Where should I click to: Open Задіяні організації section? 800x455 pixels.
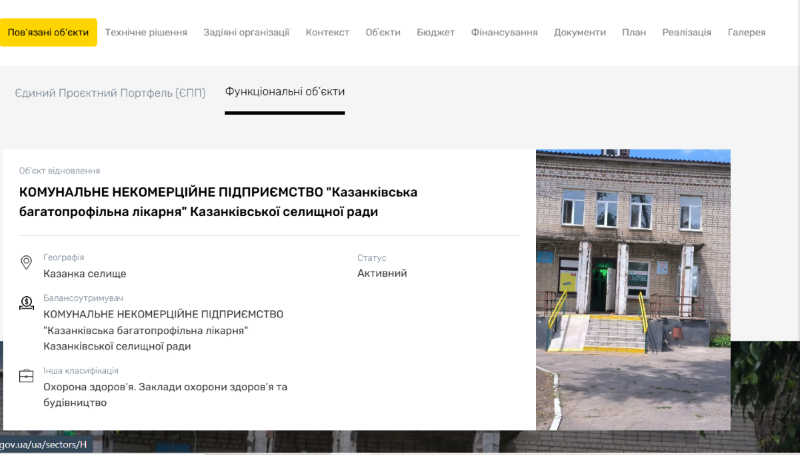(x=246, y=32)
